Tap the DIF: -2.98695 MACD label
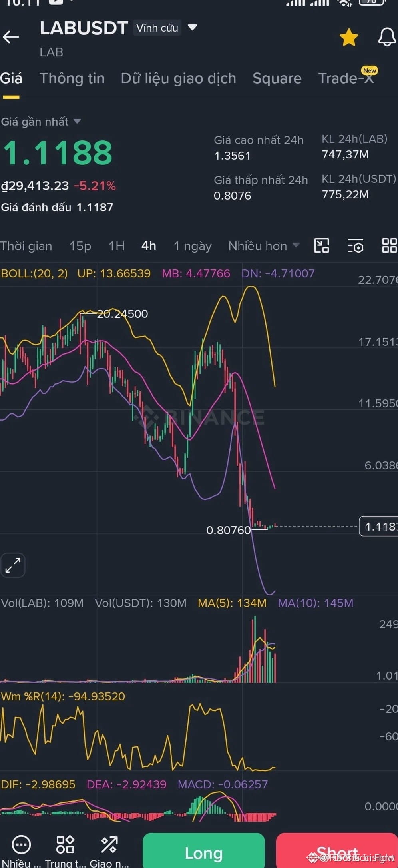 (38, 784)
